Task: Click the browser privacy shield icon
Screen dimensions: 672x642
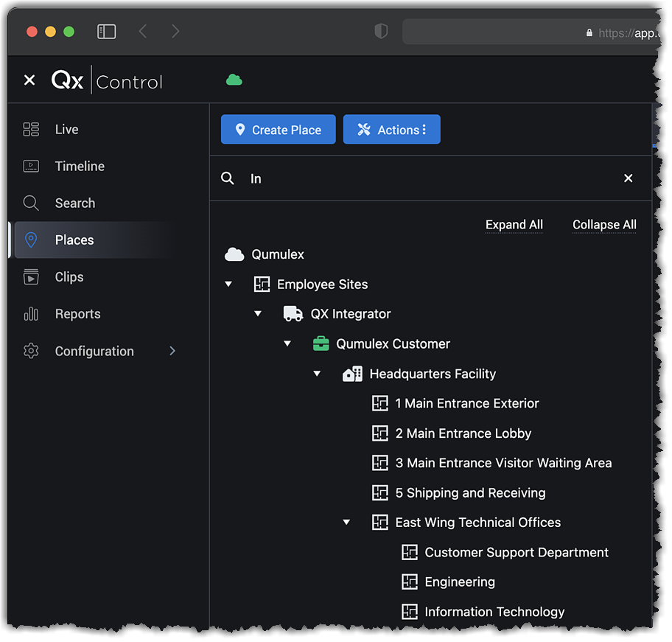Action: [381, 32]
